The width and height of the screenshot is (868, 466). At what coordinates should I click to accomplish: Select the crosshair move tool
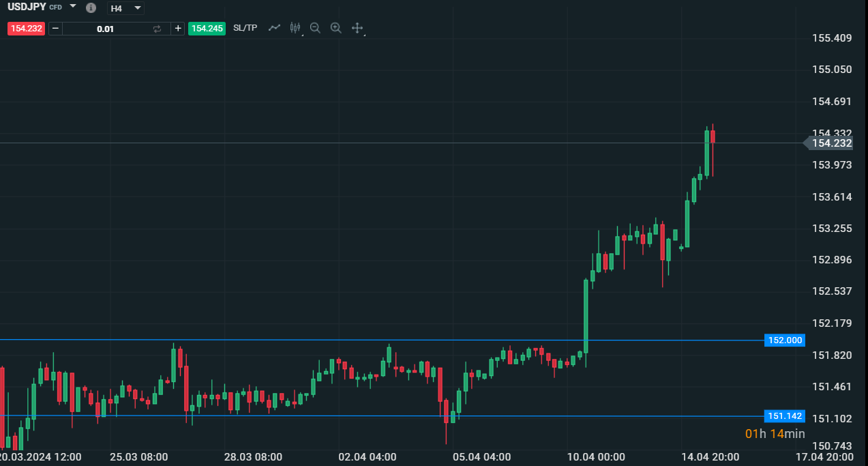(x=357, y=28)
